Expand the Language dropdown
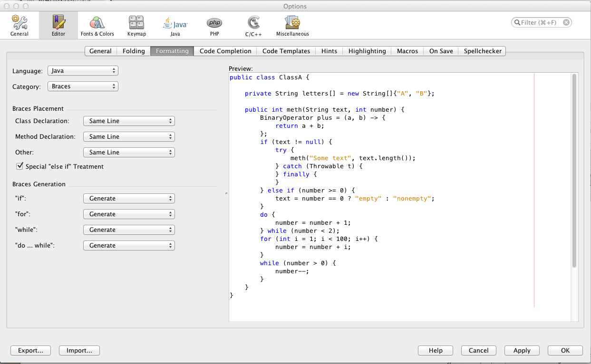591x364 pixels. 83,71
